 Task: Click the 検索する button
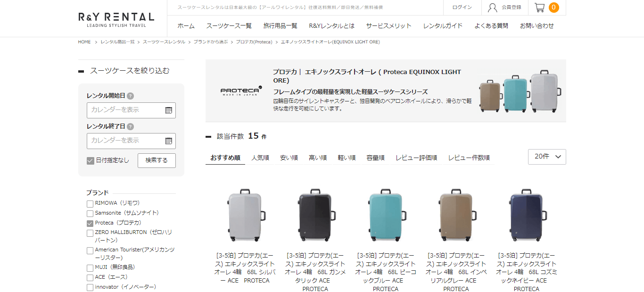pos(157,160)
